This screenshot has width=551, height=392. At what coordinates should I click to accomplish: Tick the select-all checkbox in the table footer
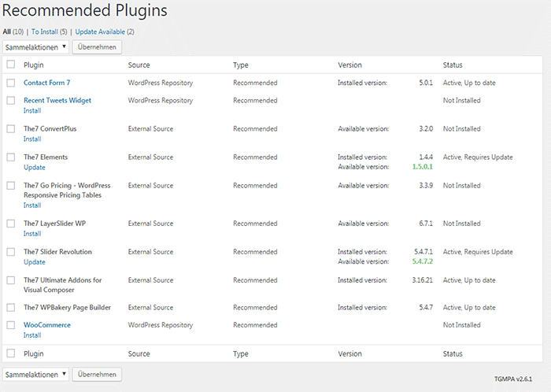[11, 353]
